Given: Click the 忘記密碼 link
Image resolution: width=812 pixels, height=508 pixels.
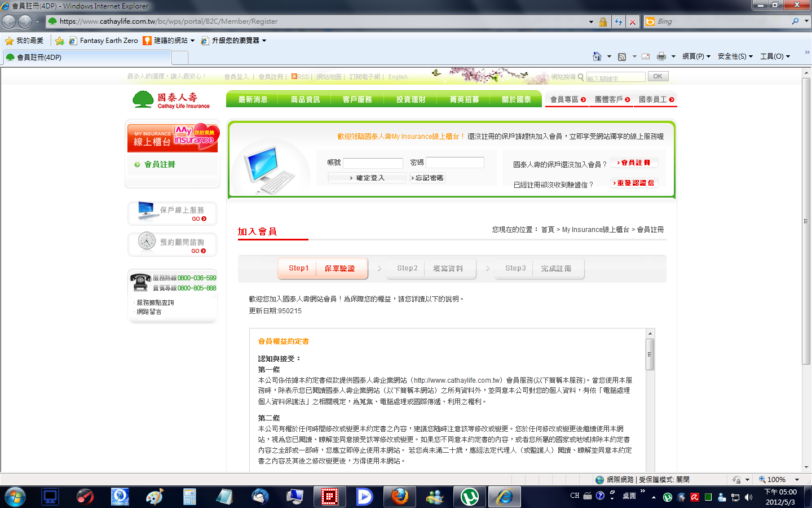Looking at the screenshot, I should 427,178.
